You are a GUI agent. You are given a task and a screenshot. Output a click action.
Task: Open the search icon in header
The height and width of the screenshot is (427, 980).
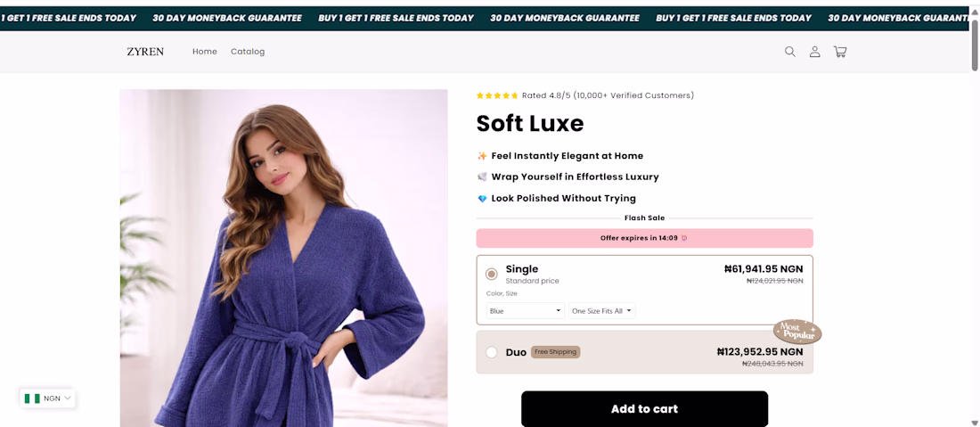coord(789,52)
